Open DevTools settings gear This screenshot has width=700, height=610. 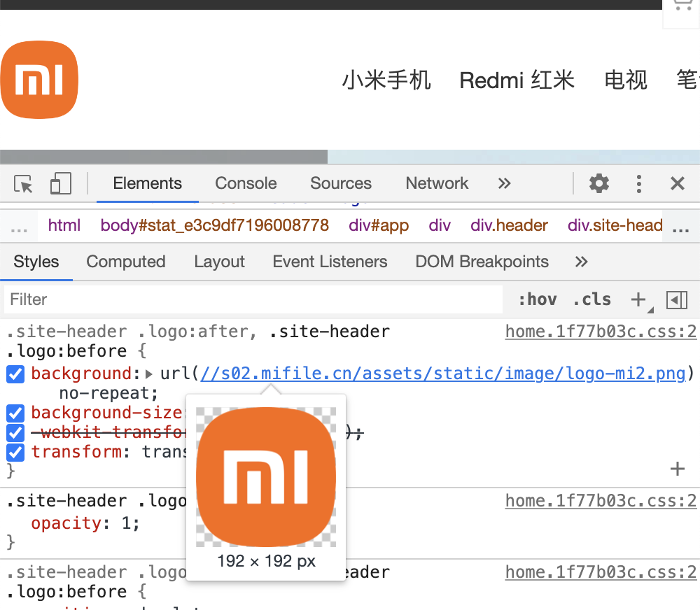598,183
